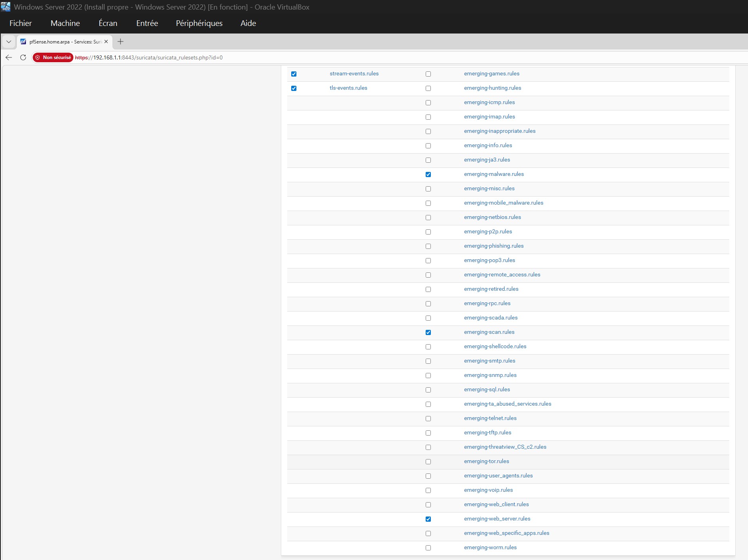Open the emerging-scada.rules link
The height and width of the screenshot is (560, 748).
491,317
